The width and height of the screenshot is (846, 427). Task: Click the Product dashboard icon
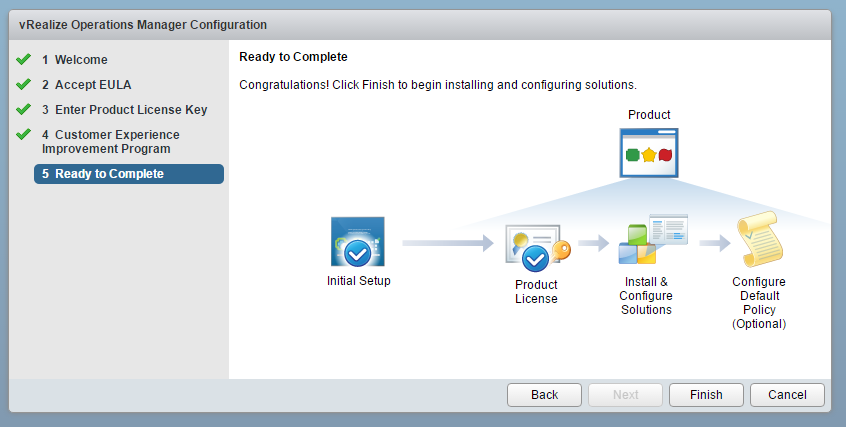(649, 153)
